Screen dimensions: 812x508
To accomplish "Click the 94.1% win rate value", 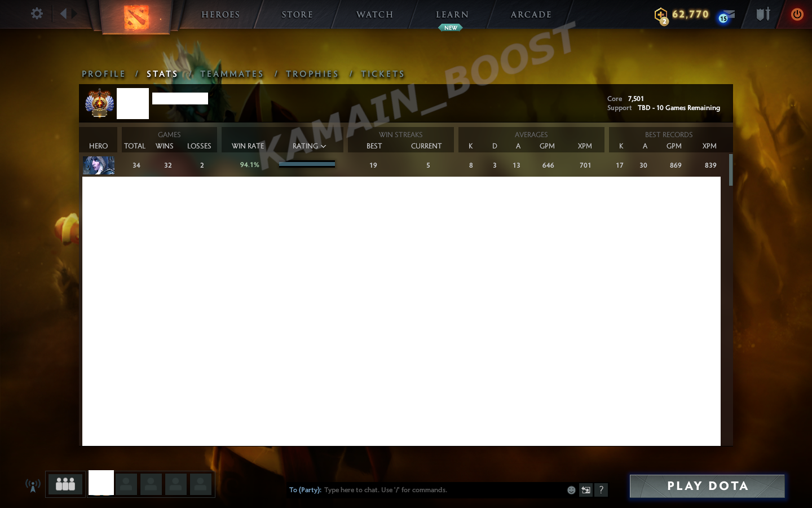I will tap(249, 165).
